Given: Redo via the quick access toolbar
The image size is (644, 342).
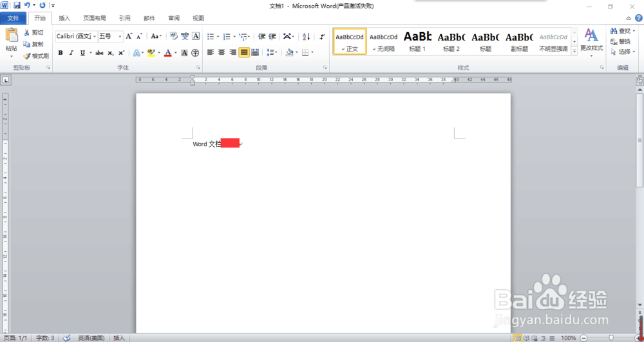Looking at the screenshot, I should [43, 6].
